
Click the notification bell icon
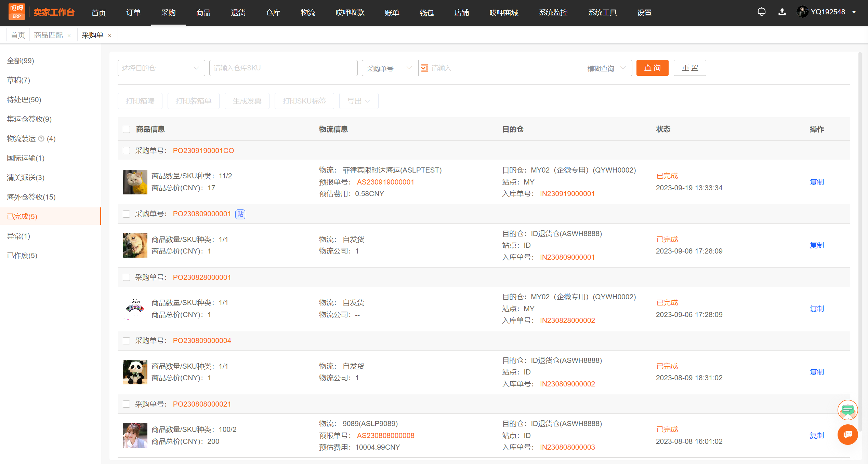[761, 12]
